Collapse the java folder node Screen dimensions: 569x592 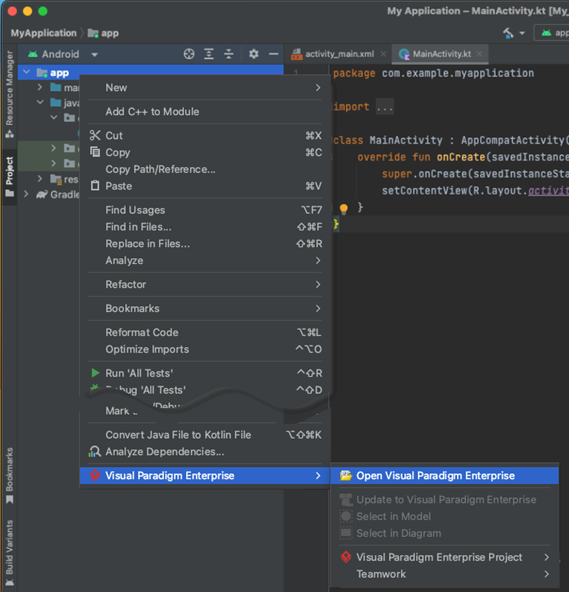pos(40,102)
